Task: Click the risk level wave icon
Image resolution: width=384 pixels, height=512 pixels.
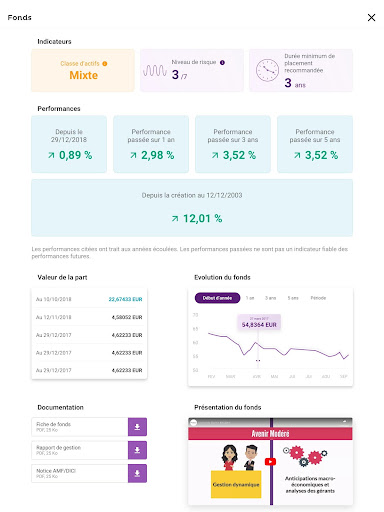Action: pos(155,71)
